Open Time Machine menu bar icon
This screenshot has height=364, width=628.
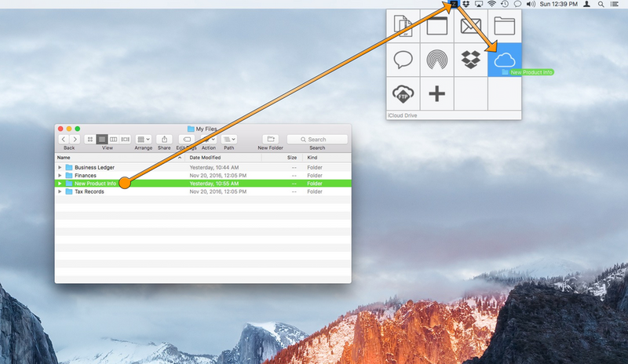505,4
